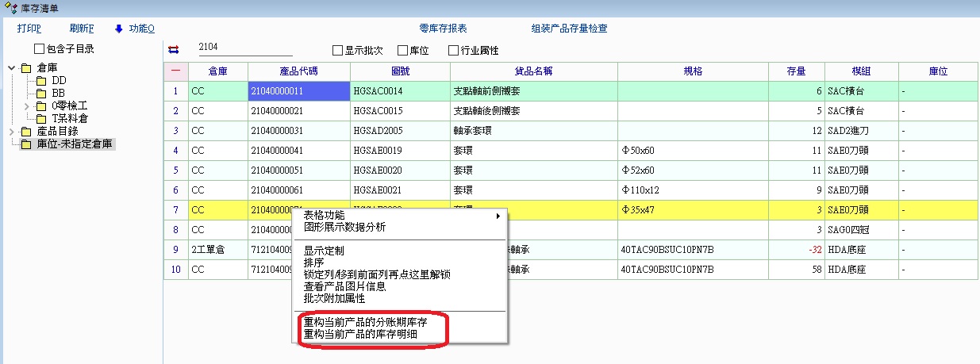Viewport: 980px width, 364px height.
Task: Click the 2工單倉 warehouse cell
Action: pyautogui.click(x=218, y=250)
